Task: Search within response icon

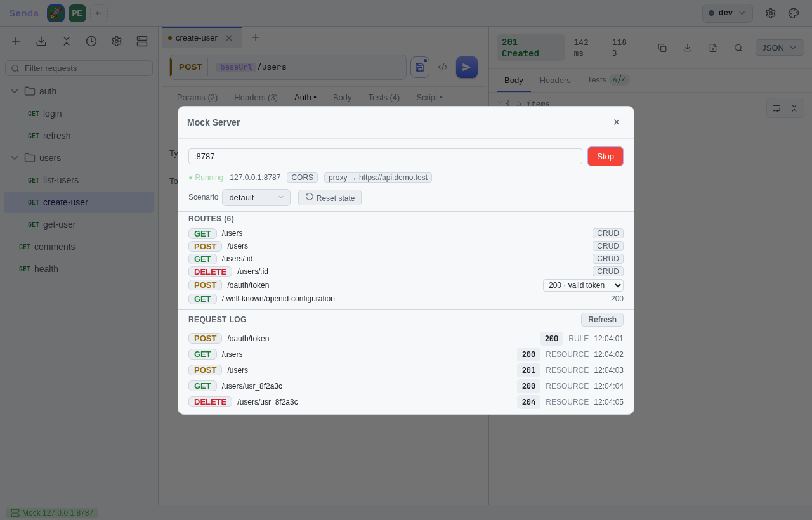Action: click(x=738, y=48)
